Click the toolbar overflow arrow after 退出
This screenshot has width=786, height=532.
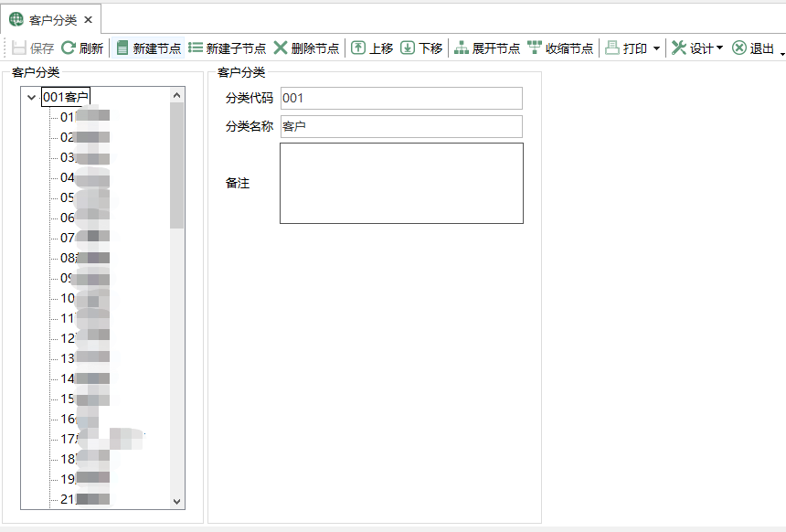pyautogui.click(x=783, y=52)
